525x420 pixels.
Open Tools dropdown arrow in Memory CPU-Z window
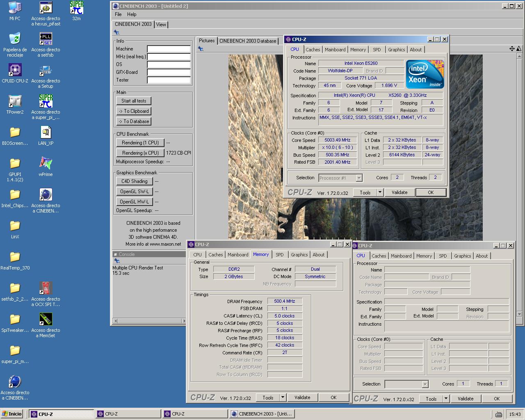coord(283,397)
